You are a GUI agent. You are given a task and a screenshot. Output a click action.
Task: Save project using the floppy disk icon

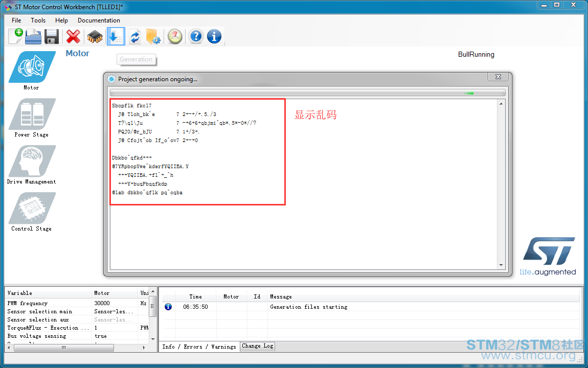(x=51, y=36)
